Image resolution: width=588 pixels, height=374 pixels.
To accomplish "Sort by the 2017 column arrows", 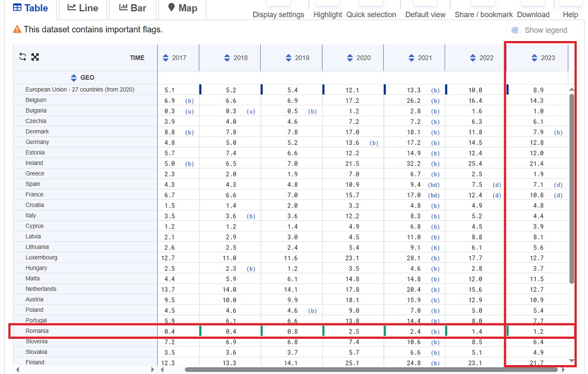I will point(165,58).
